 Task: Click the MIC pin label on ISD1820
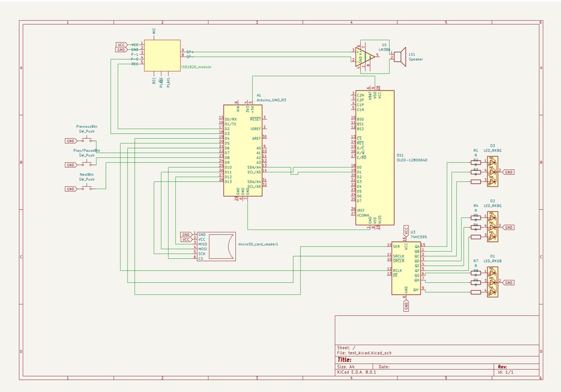point(154,31)
